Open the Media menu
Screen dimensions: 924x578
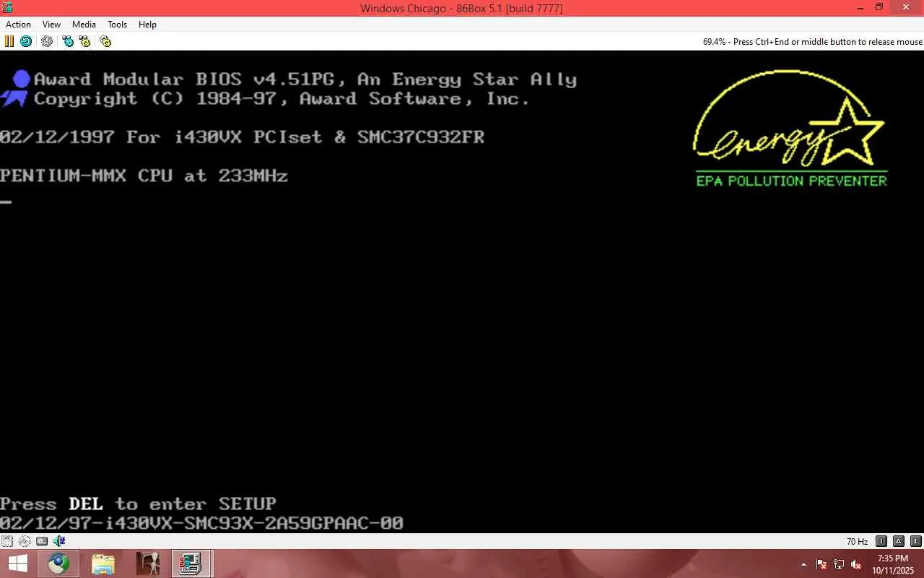(84, 25)
